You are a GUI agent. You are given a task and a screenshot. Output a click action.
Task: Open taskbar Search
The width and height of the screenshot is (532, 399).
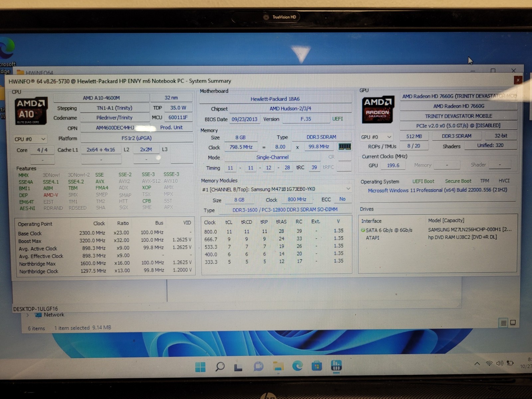coord(220,367)
